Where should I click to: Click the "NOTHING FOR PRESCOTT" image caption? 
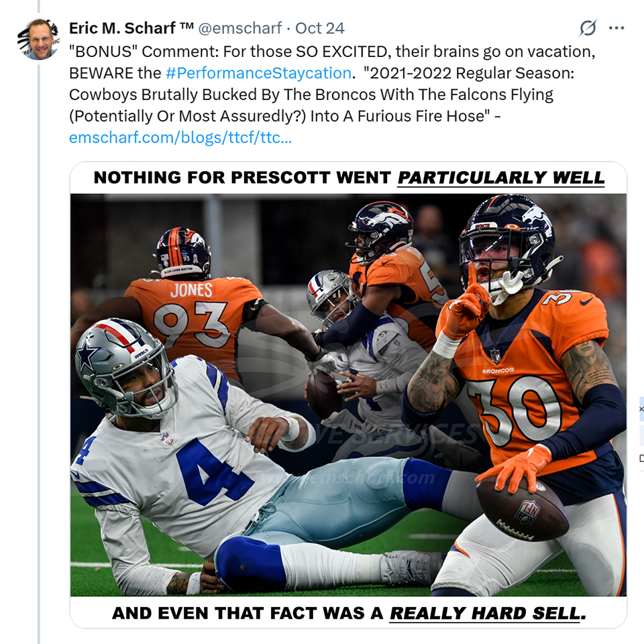point(349,178)
